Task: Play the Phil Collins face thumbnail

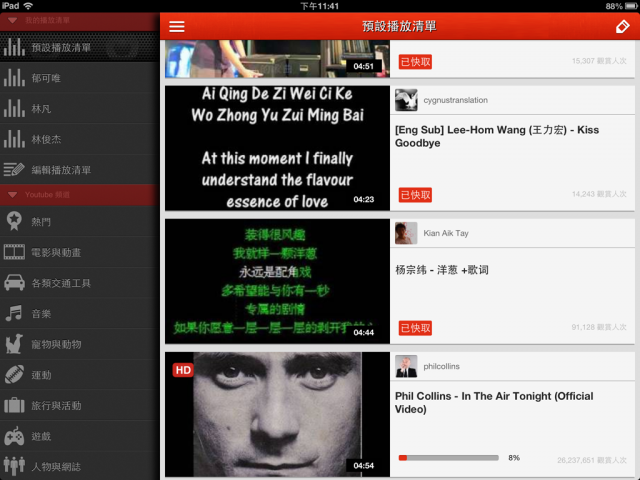Action: coord(277,414)
